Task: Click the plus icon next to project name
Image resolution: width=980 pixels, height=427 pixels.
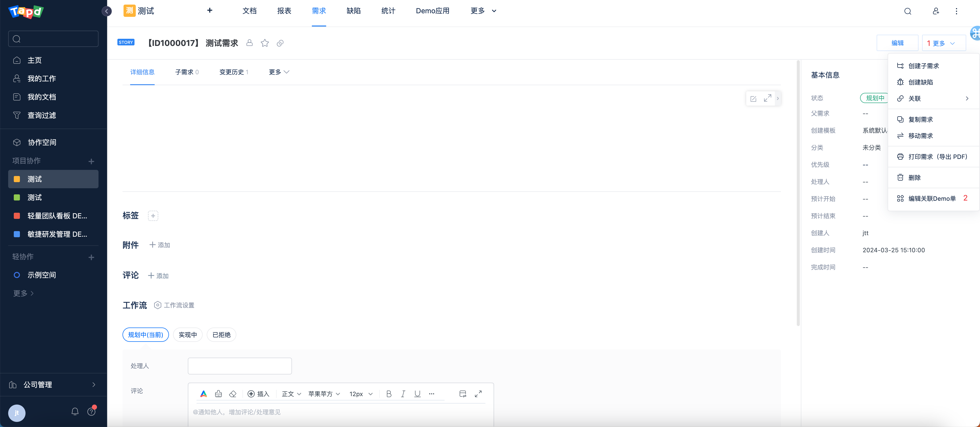Action: coord(210,10)
